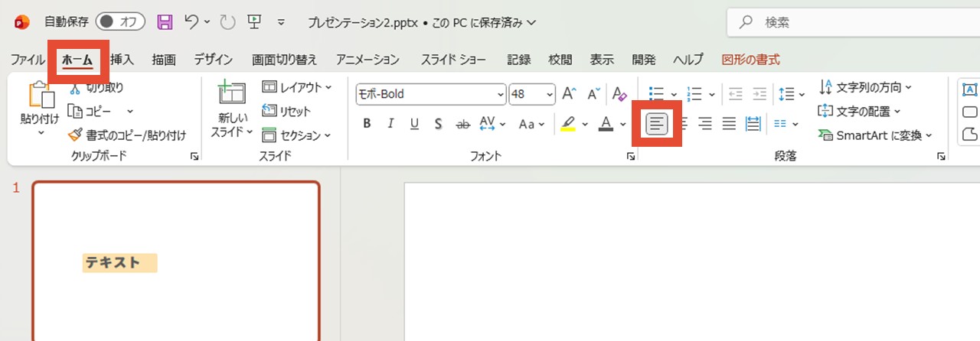Open the ファイル tab

(x=28, y=60)
